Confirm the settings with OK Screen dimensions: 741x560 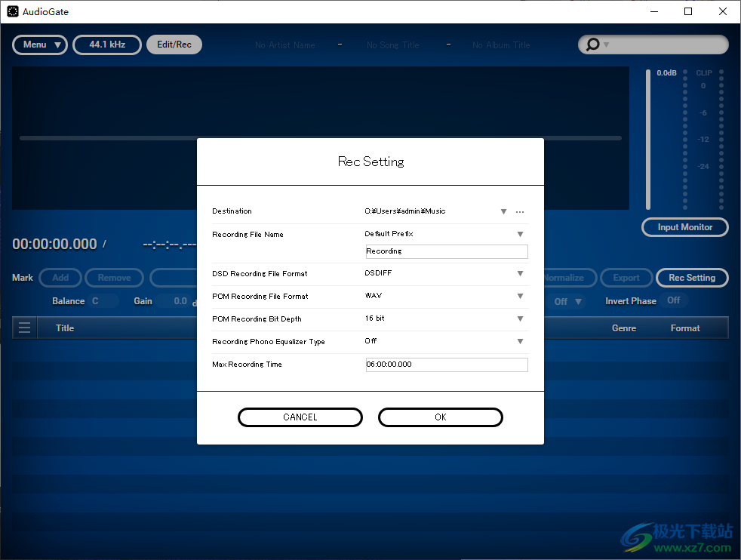point(440,417)
